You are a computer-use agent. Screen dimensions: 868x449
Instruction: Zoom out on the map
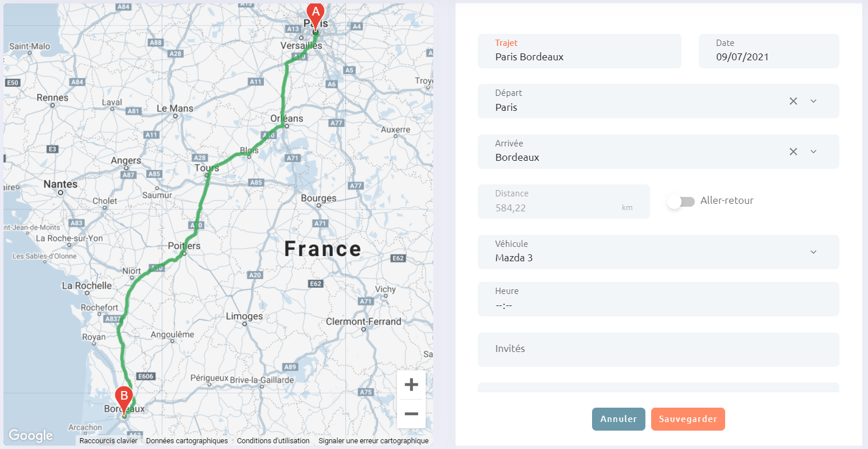tap(411, 414)
